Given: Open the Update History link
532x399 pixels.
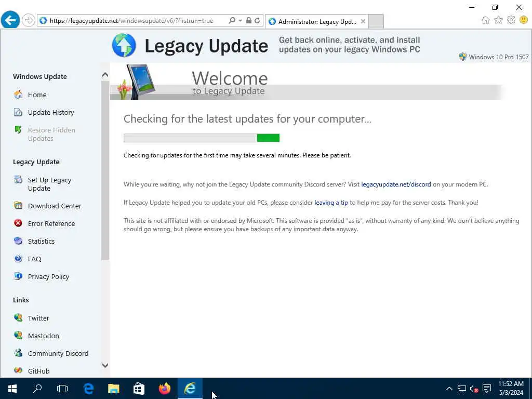Looking at the screenshot, I should (x=51, y=112).
